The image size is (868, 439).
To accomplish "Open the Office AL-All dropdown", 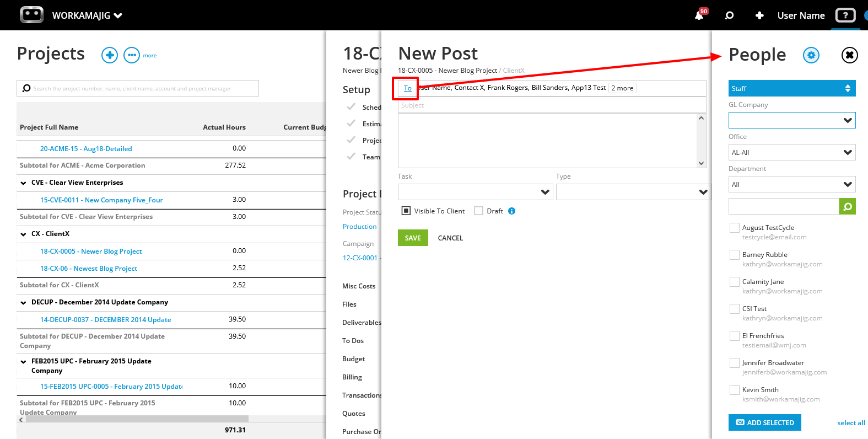I will [792, 152].
